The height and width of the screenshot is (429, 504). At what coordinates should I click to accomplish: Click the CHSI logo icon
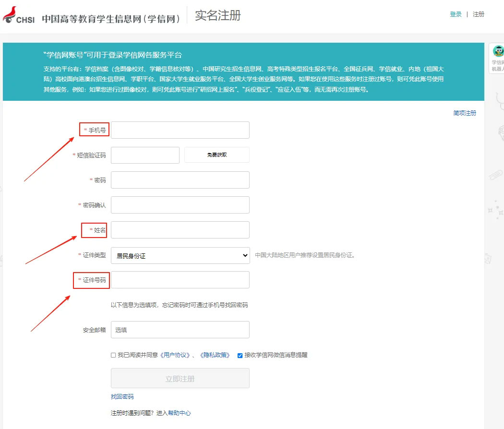(18, 15)
